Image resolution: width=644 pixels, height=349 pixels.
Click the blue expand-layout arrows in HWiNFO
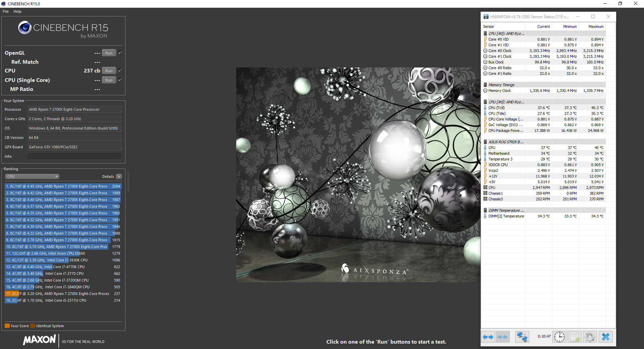pos(488,337)
